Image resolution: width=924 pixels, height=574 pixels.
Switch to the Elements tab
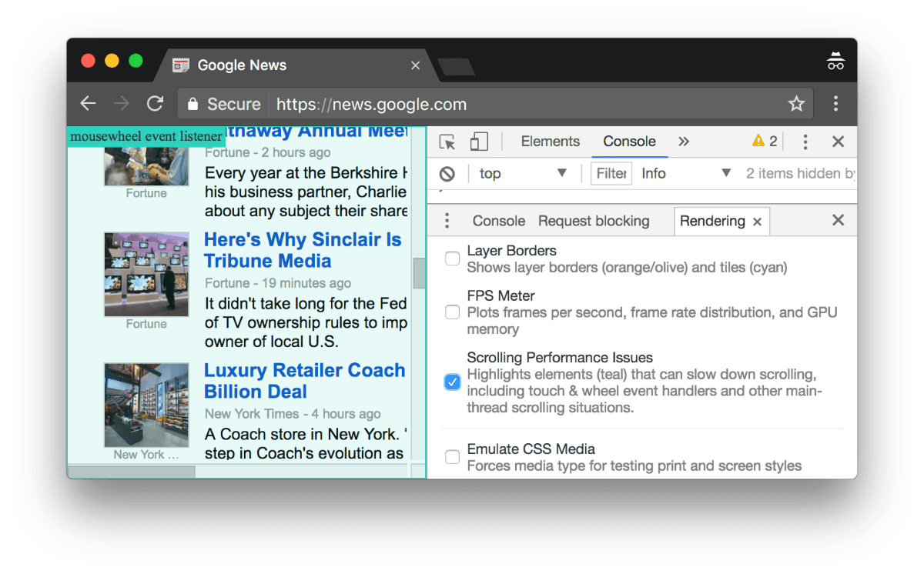[550, 141]
